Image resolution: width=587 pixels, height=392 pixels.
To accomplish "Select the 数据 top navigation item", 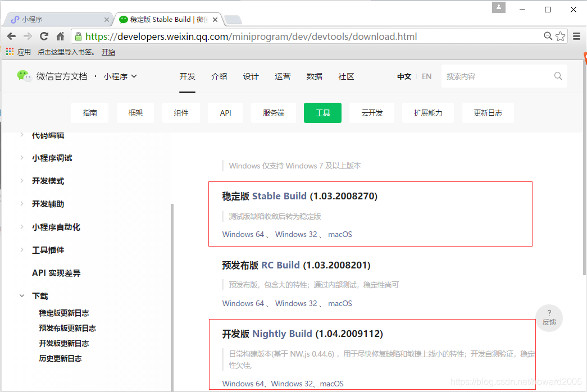I will (x=315, y=76).
